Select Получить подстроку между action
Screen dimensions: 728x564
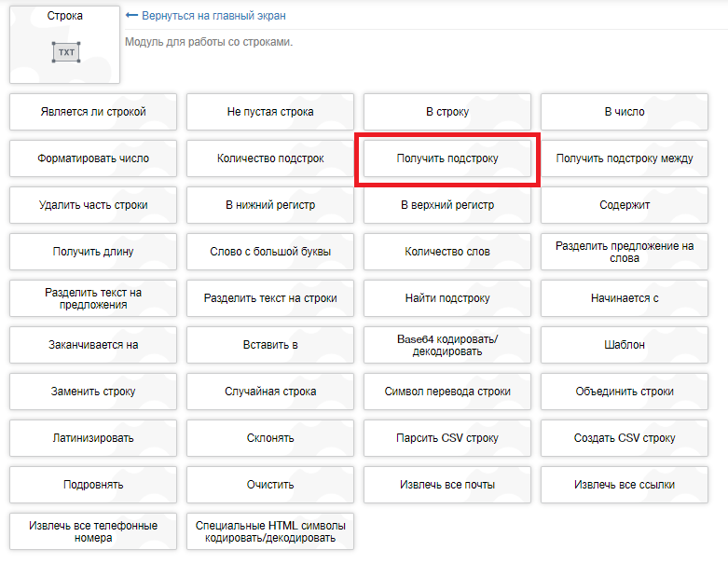coord(625,158)
